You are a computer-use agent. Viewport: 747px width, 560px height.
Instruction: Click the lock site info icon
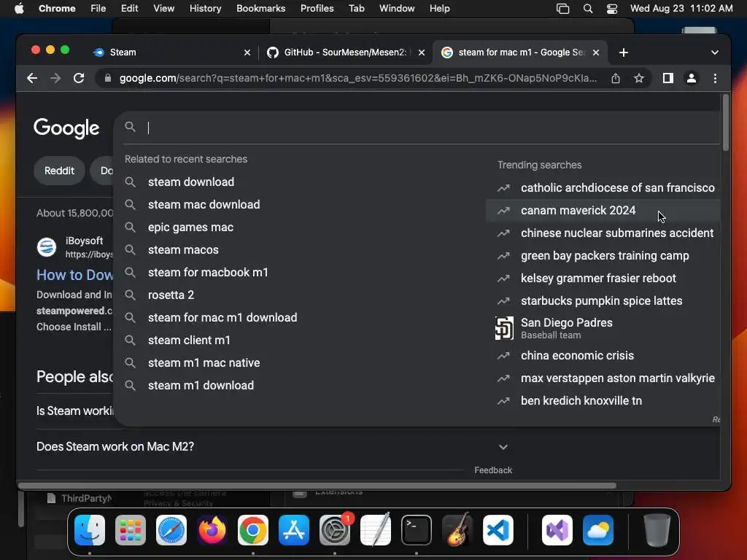pyautogui.click(x=108, y=78)
